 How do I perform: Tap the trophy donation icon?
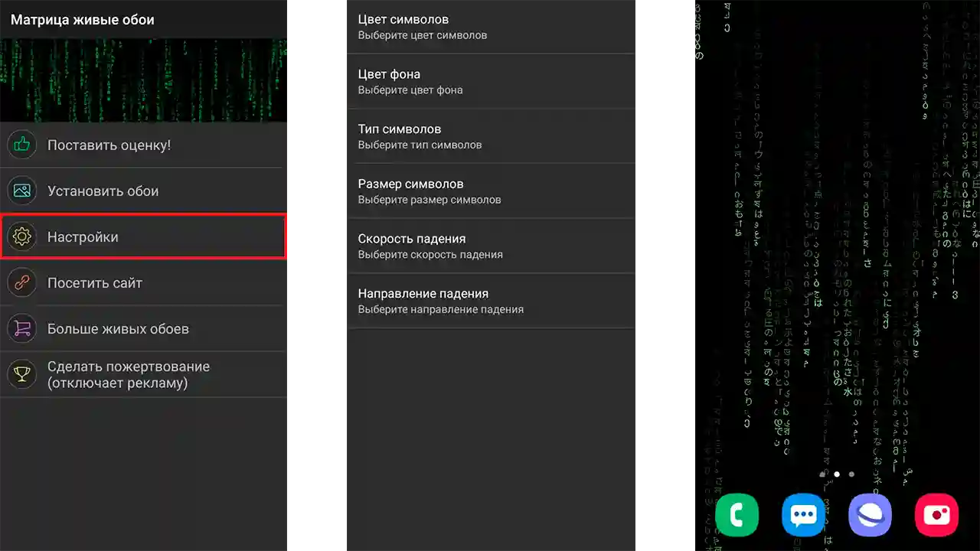click(22, 374)
